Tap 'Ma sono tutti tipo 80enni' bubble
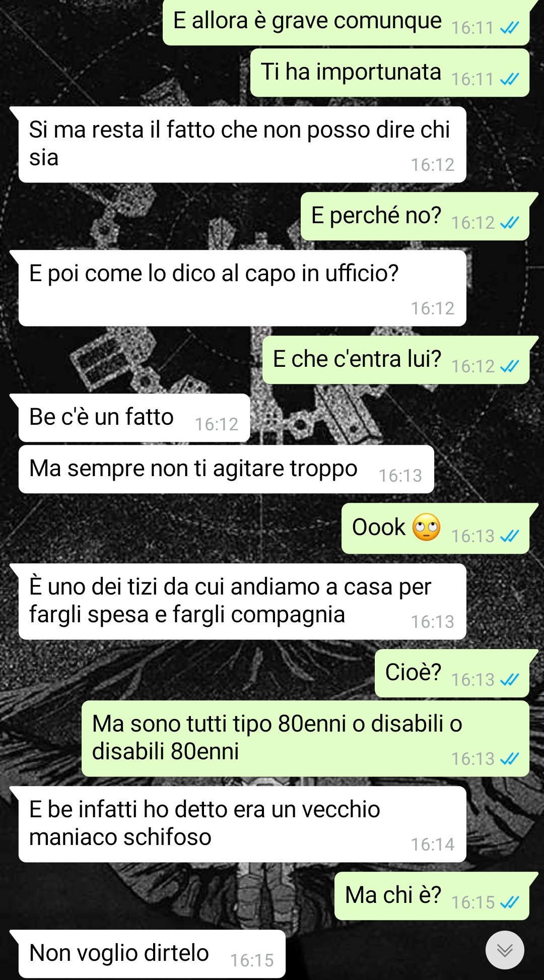 (x=305, y=739)
